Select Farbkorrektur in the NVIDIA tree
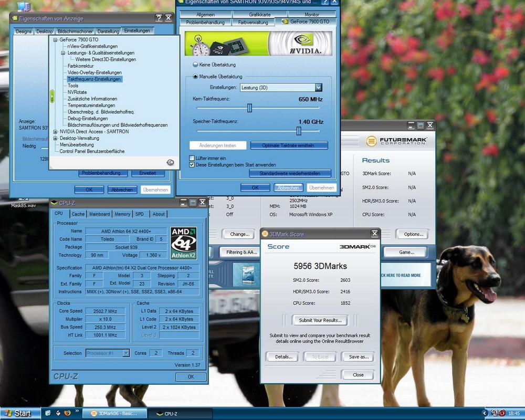The width and height of the screenshot is (525, 420). pos(80,66)
